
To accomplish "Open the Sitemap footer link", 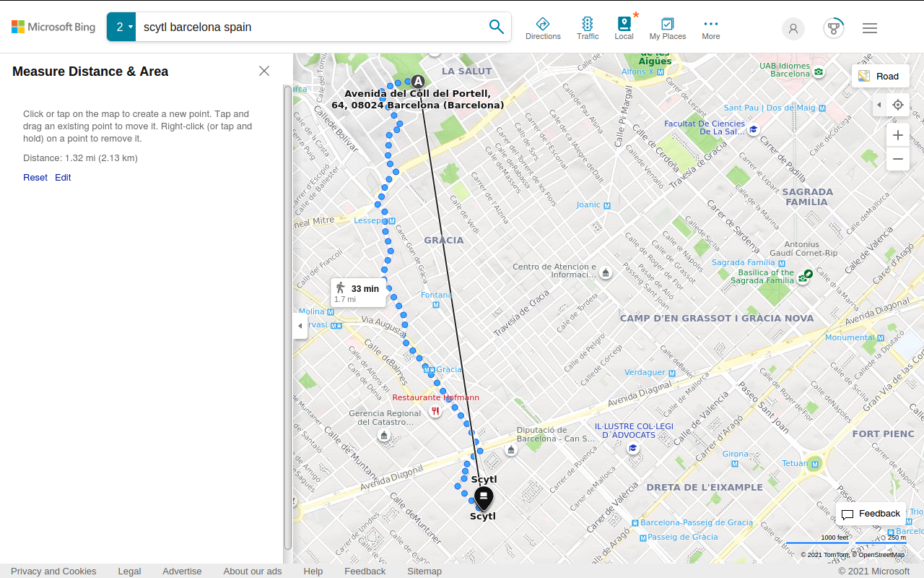I will 424,571.
